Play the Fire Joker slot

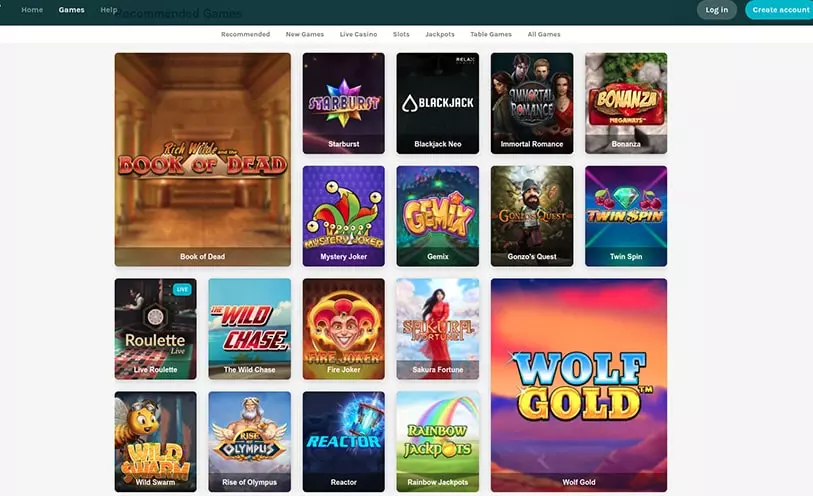click(344, 329)
